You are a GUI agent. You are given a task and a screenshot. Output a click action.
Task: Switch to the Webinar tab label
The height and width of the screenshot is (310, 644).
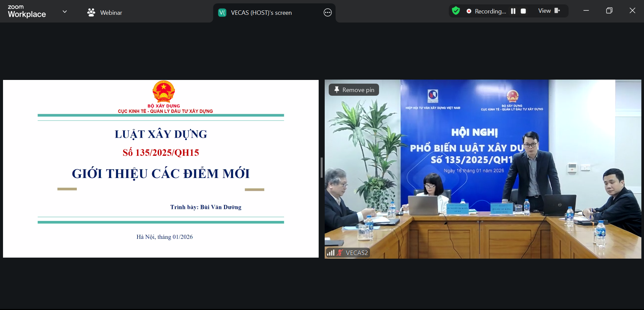coord(111,13)
